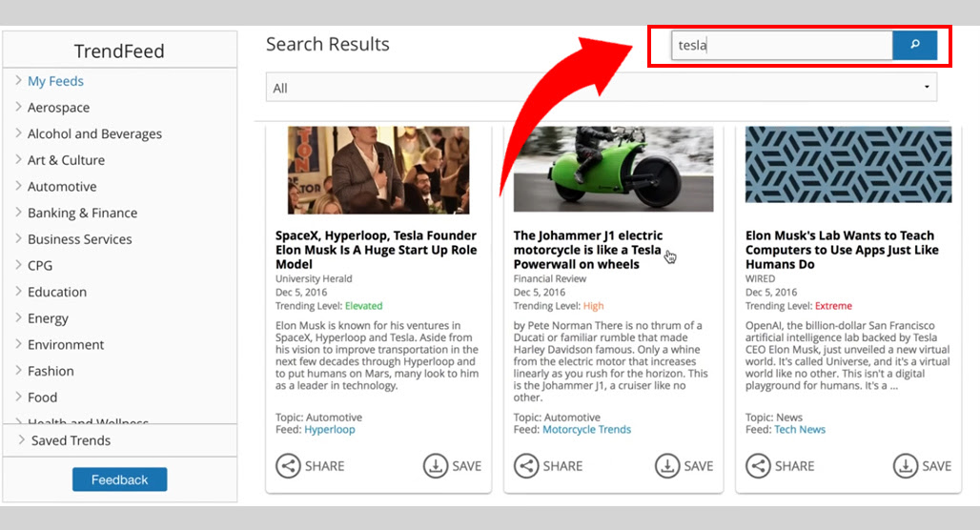Open the Tech News feed link
Screen dimensions: 980x530
(x=800, y=429)
